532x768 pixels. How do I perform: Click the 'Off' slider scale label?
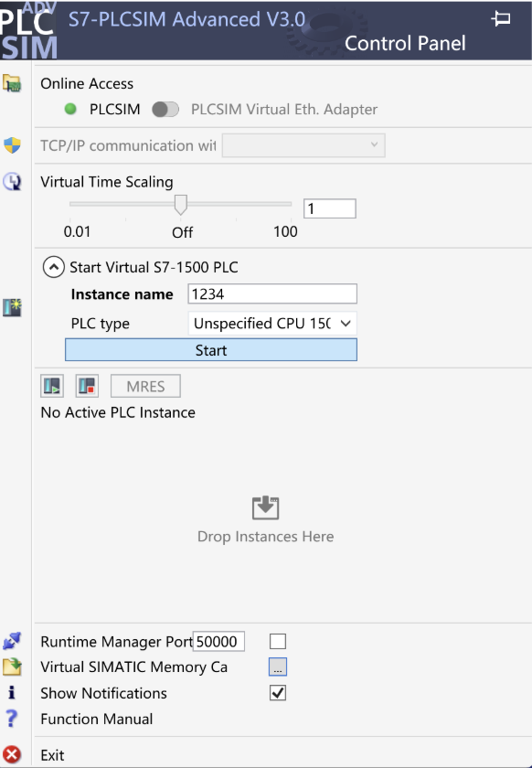coord(182,232)
